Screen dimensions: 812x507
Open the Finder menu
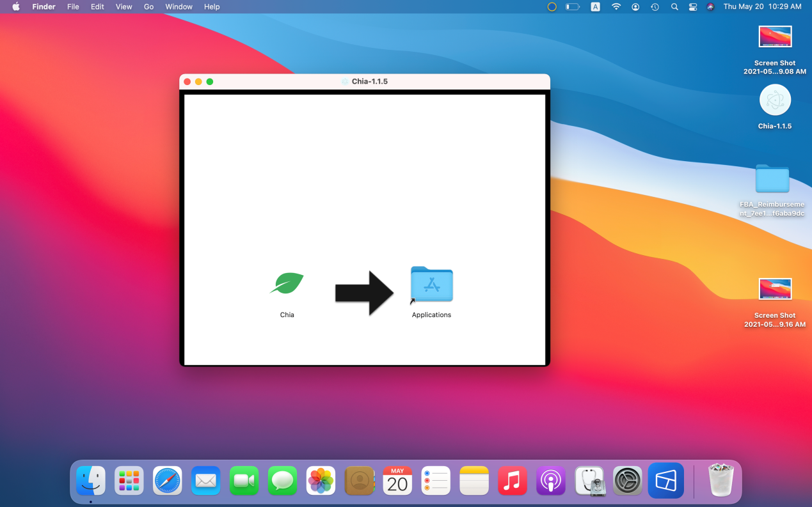pos(44,6)
